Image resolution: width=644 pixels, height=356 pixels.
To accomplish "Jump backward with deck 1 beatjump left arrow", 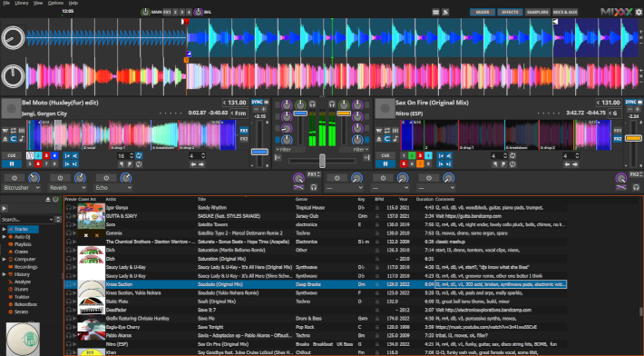I will pos(193,164).
